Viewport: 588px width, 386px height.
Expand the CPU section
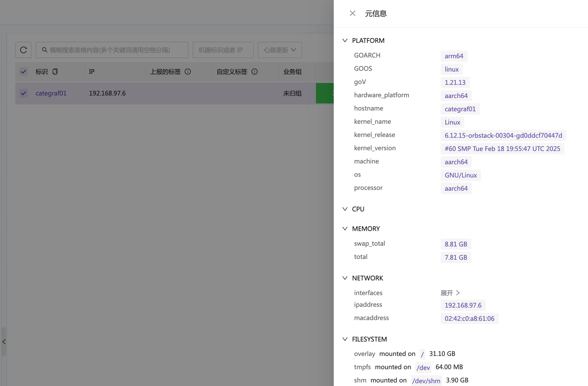point(345,209)
